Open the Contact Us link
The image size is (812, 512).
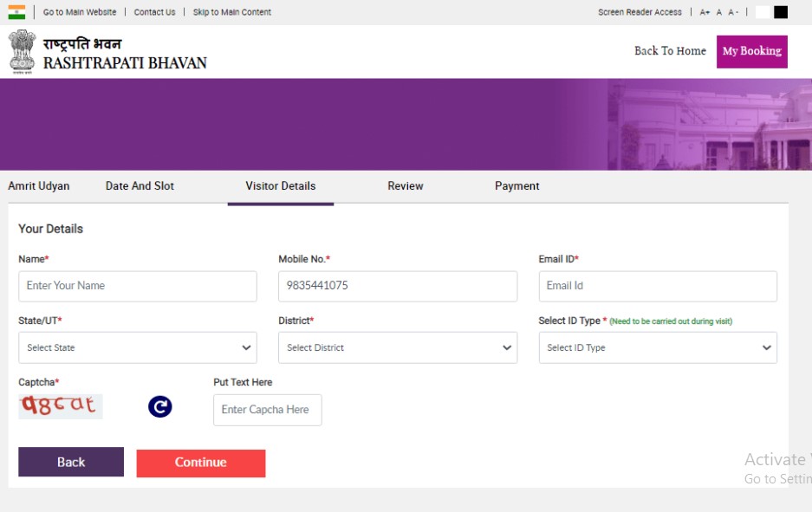point(154,12)
